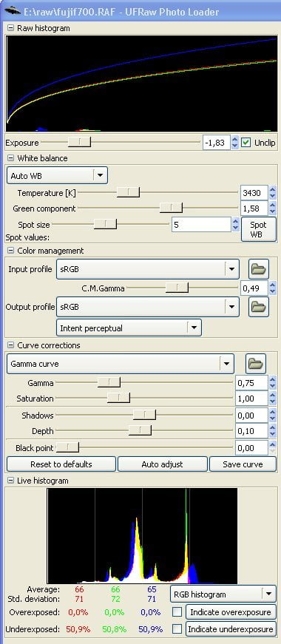The height and width of the screenshot is (644, 281).
Task: Increase Gamma value with up arrow
Action: pyautogui.click(x=273, y=380)
